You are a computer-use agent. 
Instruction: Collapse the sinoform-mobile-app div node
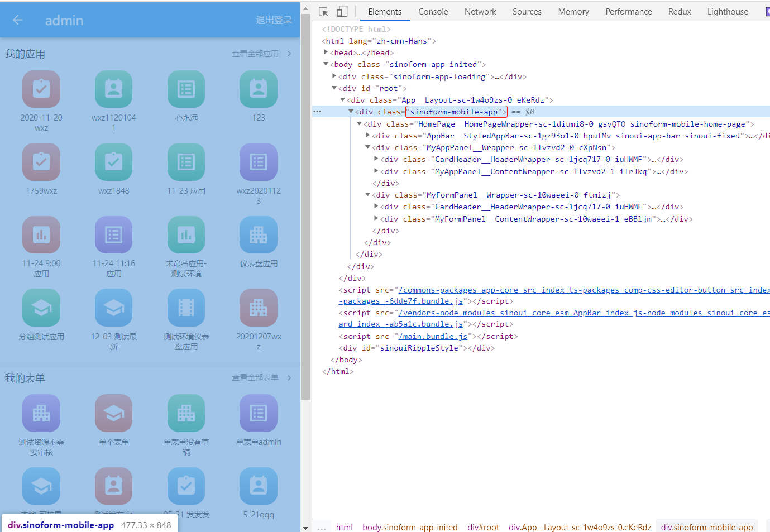click(x=351, y=112)
